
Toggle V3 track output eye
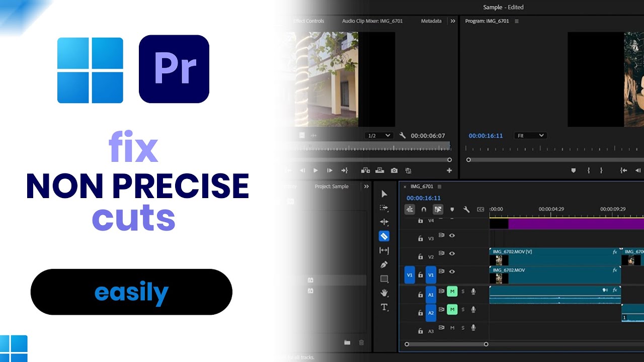point(452,235)
